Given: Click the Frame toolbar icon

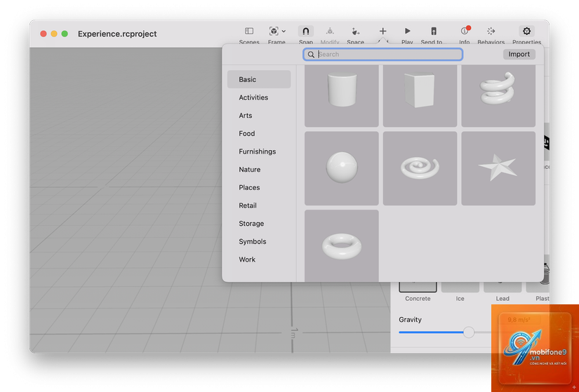Looking at the screenshot, I should click(x=274, y=31).
